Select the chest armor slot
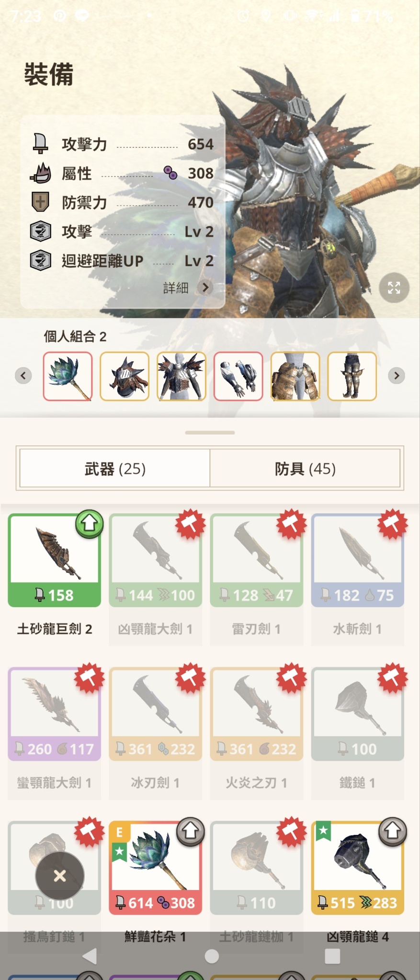Image resolution: width=420 pixels, height=980 pixels. (182, 376)
